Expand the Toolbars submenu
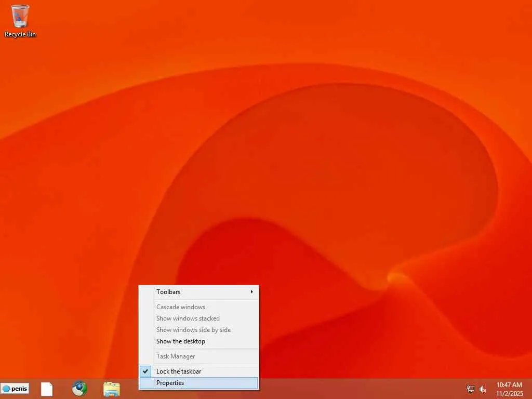Screen dimensions: 532x399 [199, 292]
